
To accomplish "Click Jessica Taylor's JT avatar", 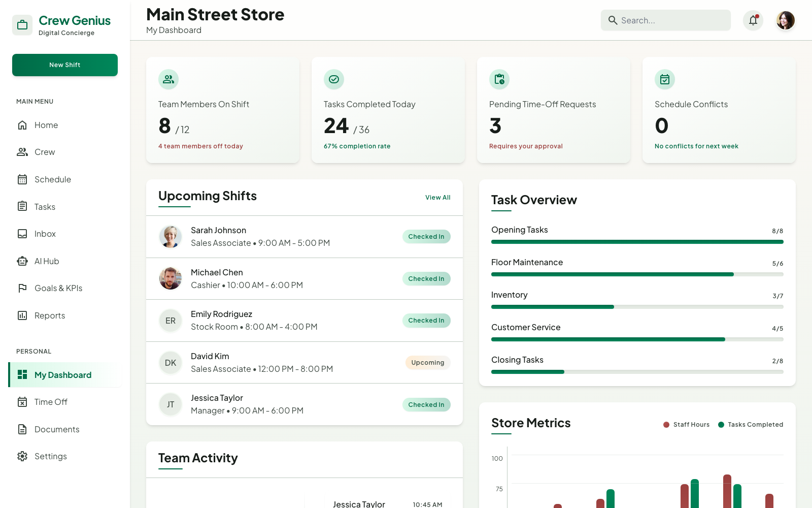I will pyautogui.click(x=171, y=404).
